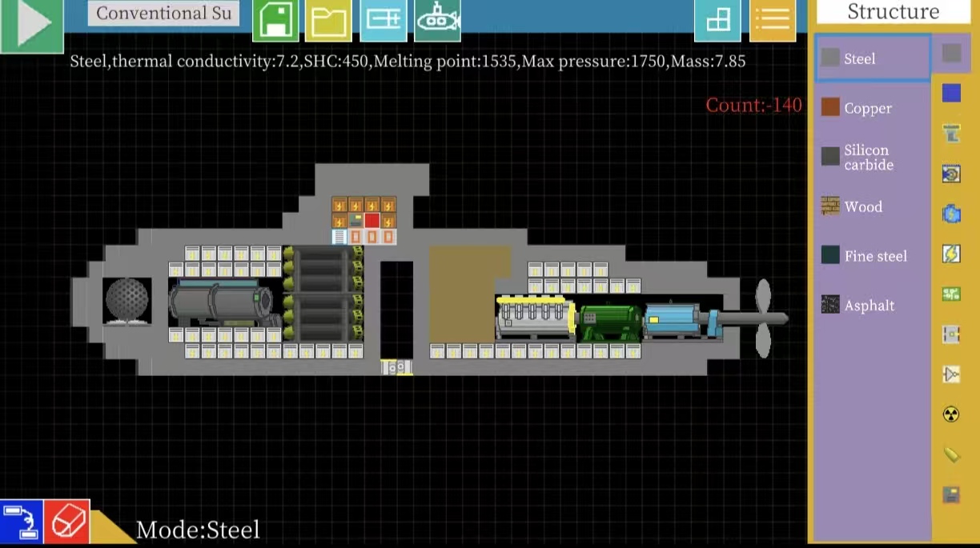
Task: Click the stacked blocks layout icon
Action: (717, 20)
